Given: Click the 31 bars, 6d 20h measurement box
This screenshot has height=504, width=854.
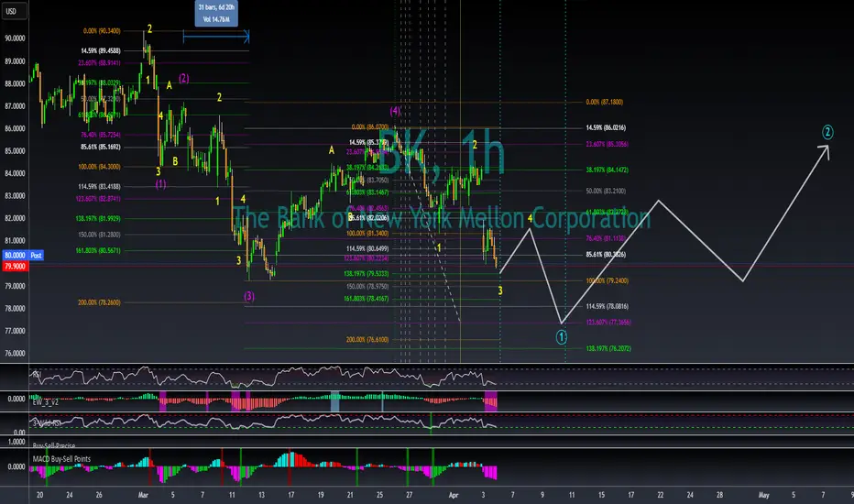Looking at the screenshot, I should pyautogui.click(x=216, y=14).
